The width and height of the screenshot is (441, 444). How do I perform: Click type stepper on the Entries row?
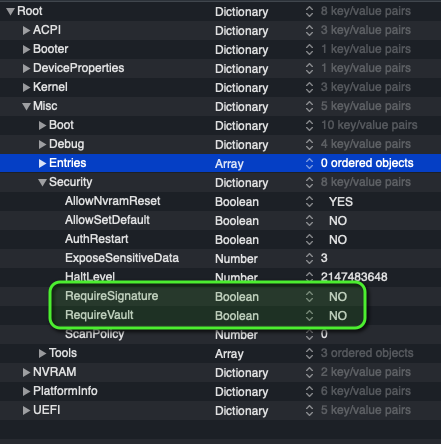tap(309, 163)
